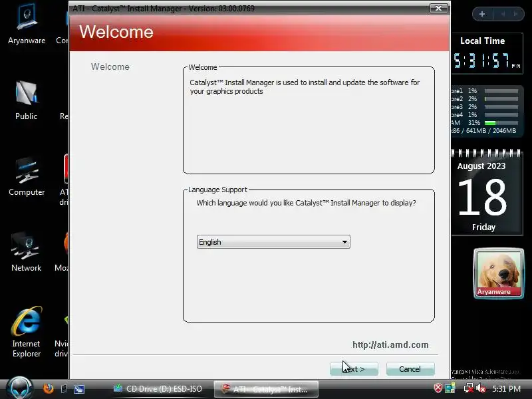The height and width of the screenshot is (399, 532).
Task: Click the RAM 31% usage bar
Action: coord(501,123)
